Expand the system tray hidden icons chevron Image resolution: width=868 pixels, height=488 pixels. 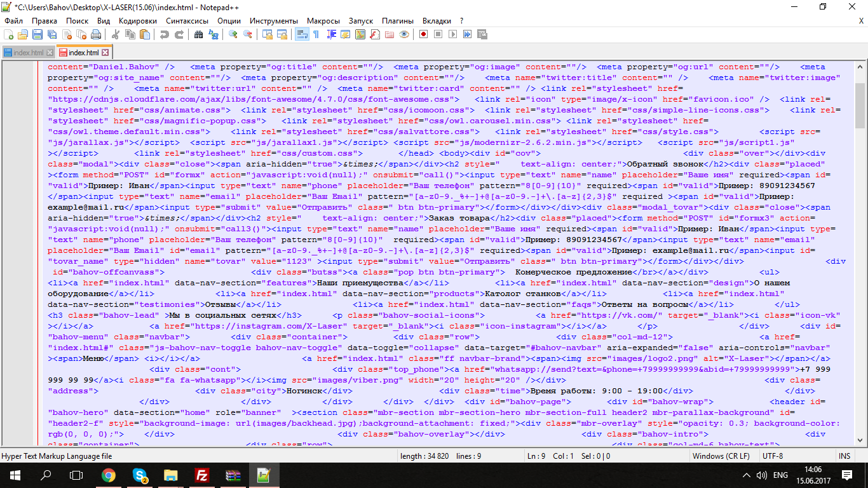coord(747,475)
